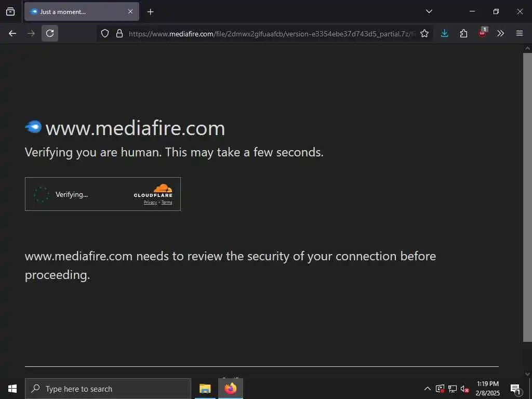532x399 pixels.
Task: Click the Verifying spinner indicator
Action: tap(42, 194)
